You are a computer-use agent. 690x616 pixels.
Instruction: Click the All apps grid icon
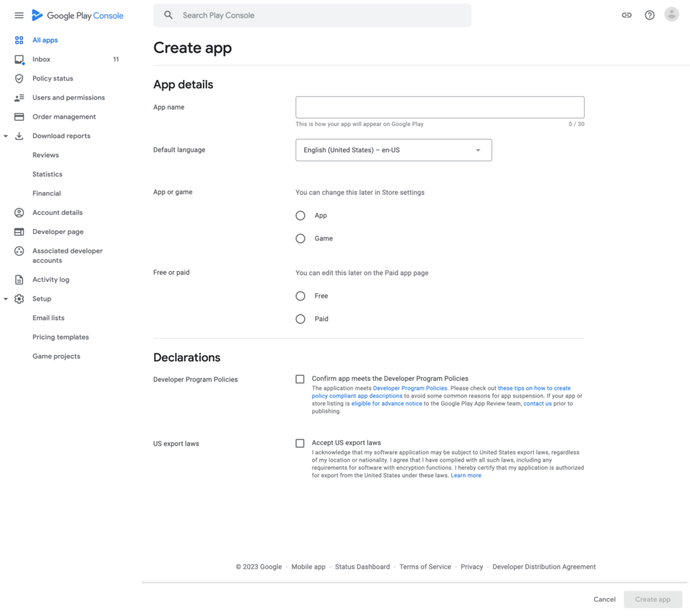point(19,40)
